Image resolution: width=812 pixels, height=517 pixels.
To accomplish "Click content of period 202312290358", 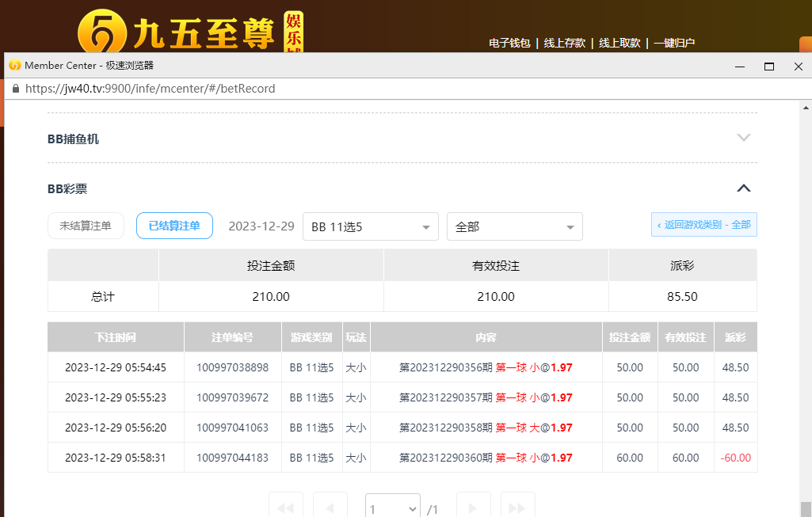I will point(486,428).
